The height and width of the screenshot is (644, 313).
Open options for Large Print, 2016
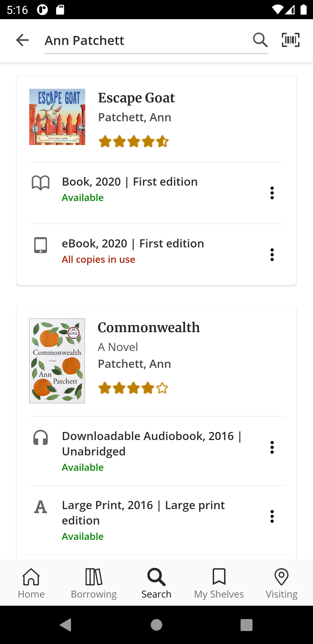(x=272, y=516)
